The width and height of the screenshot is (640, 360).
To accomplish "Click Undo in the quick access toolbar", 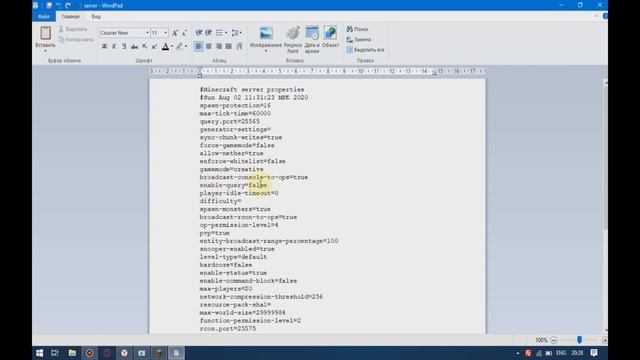I will (x=58, y=5).
